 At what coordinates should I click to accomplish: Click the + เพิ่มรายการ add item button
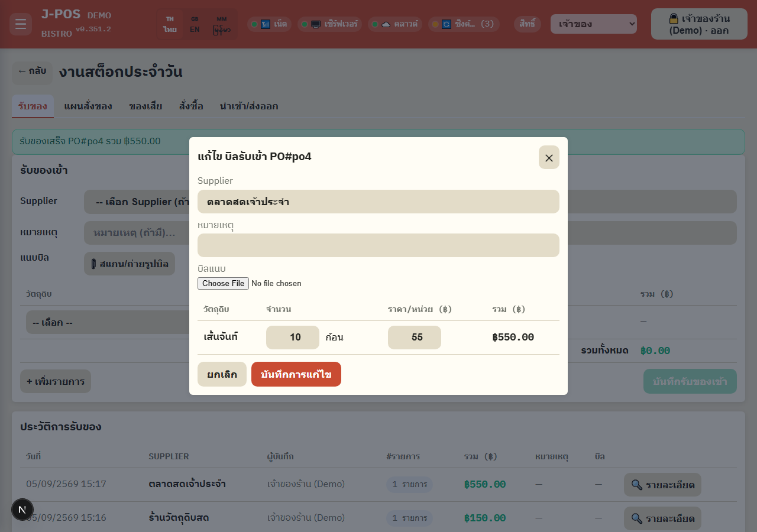tap(56, 381)
